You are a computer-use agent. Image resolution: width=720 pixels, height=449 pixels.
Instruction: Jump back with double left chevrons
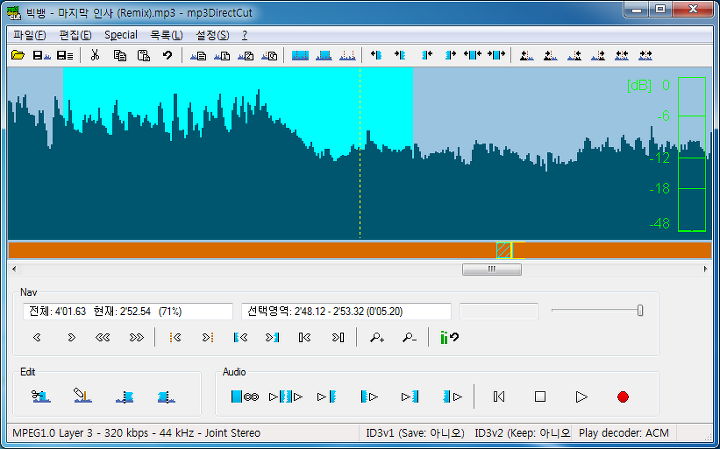(x=102, y=337)
